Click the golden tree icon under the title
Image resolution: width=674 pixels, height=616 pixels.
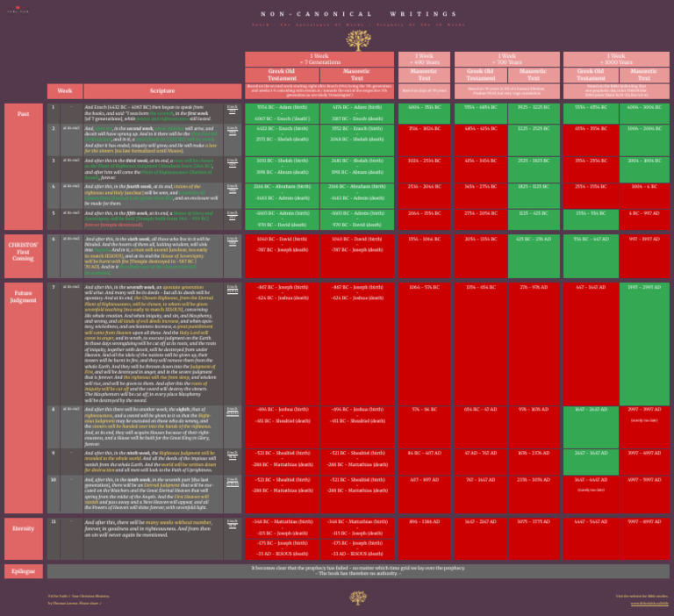point(358,39)
